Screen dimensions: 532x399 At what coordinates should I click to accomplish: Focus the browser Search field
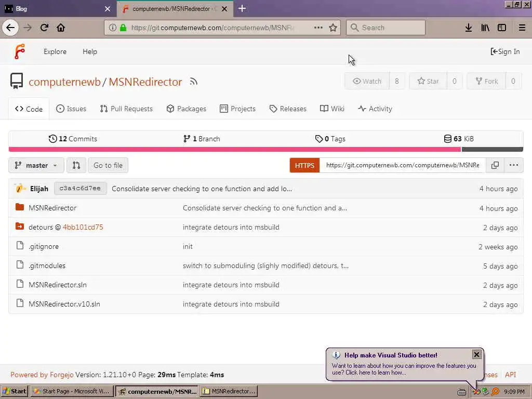pos(386,28)
